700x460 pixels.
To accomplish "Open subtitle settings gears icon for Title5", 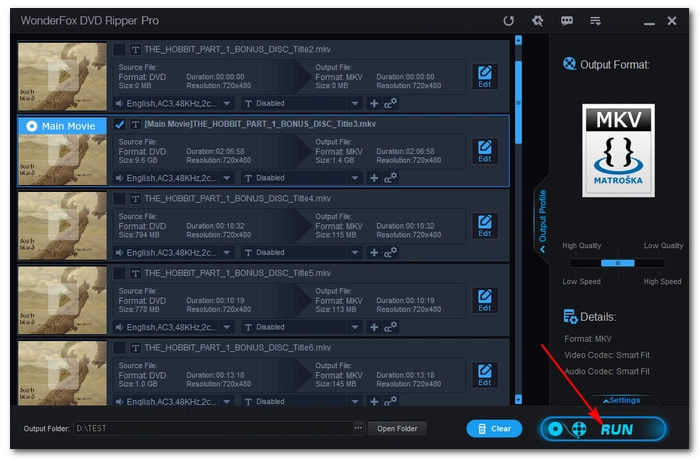I will pyautogui.click(x=391, y=327).
